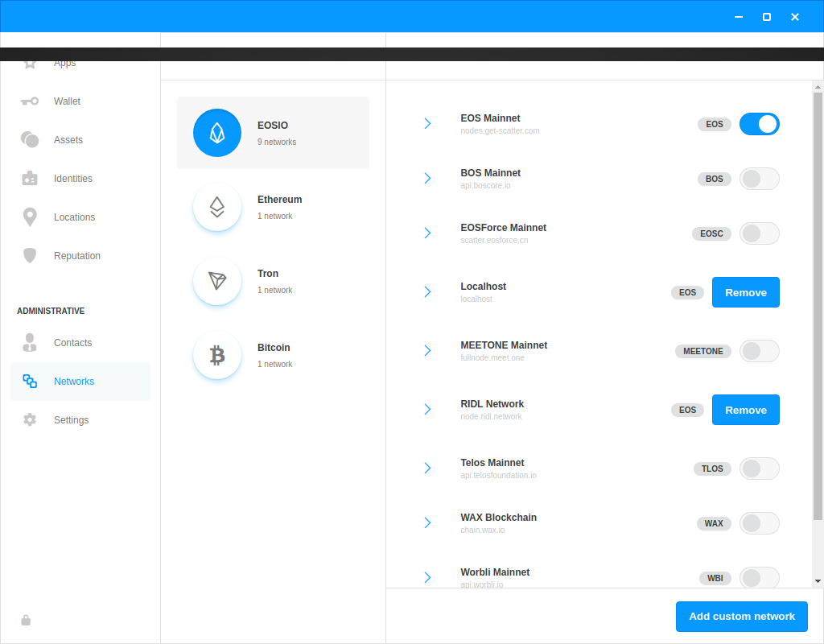
Task: Disable the EOS Mainnet toggle
Action: tap(760, 124)
